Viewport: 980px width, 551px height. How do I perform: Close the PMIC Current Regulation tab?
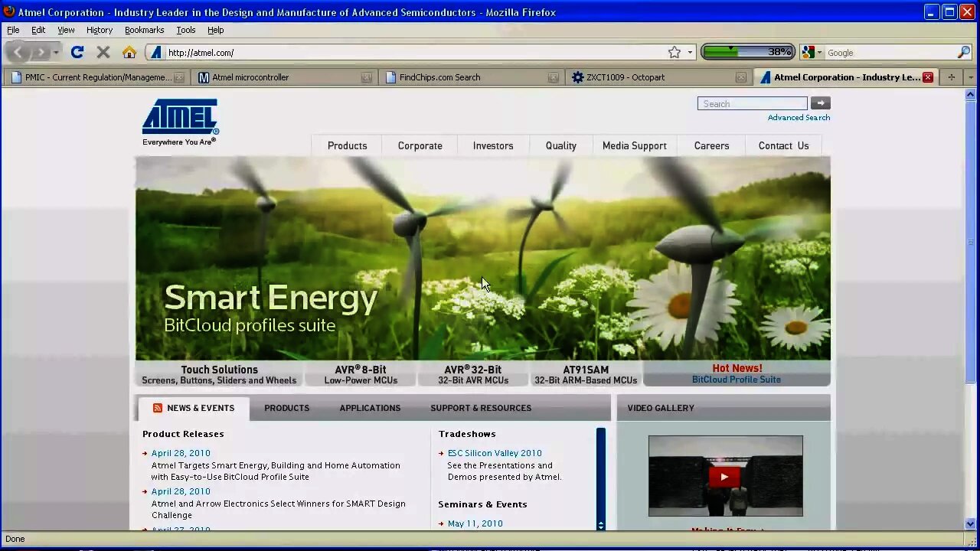[x=179, y=77]
